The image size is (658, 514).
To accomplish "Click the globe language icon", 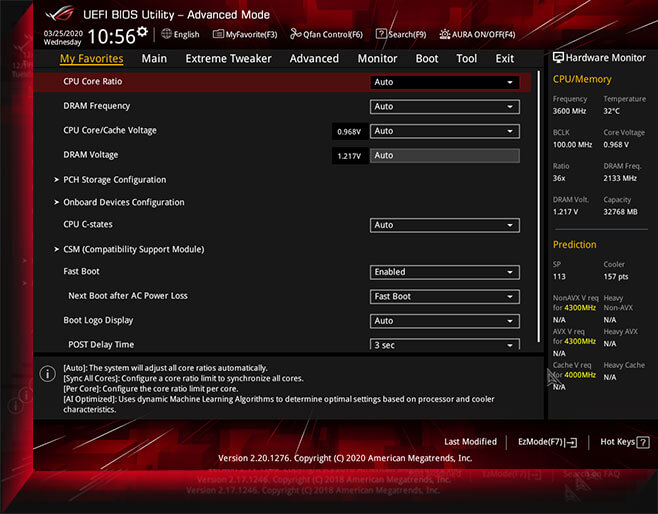I will click(x=167, y=34).
